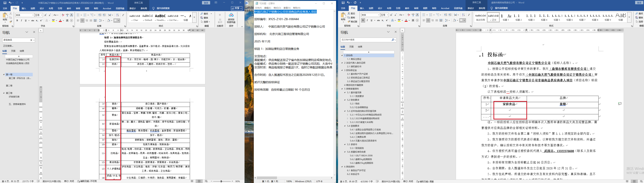
Task: Collapse the 5 资格审查资料 heading in navigation
Action: pos(342,89)
